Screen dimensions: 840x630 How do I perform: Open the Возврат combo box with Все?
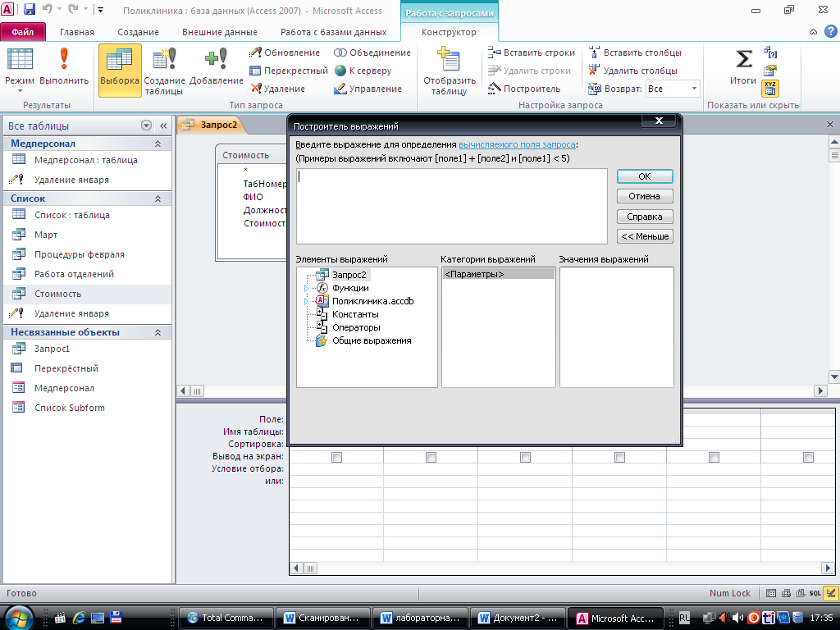point(673,89)
